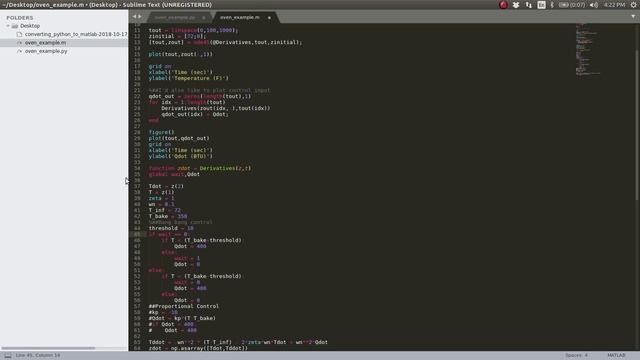Open the clock showing 4:22 PM

[x=614, y=5]
